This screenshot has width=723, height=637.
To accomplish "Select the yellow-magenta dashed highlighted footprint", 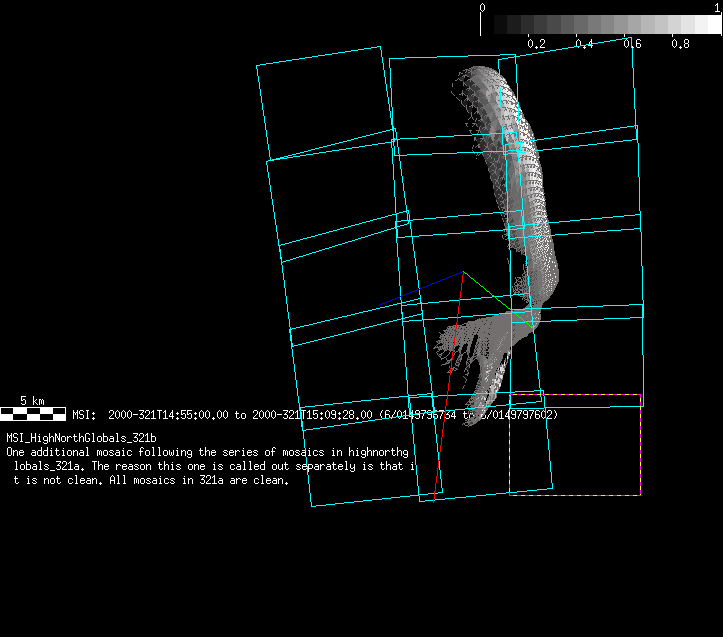I will click(575, 445).
